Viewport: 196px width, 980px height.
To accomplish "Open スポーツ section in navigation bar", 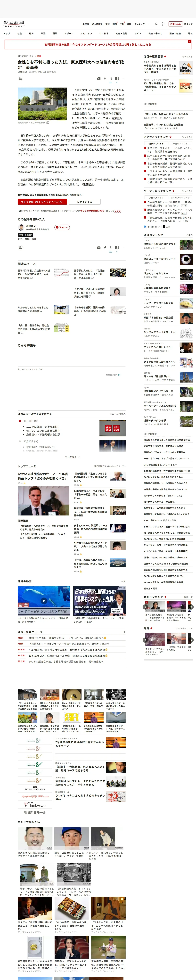I will pyautogui.click(x=69, y=33).
